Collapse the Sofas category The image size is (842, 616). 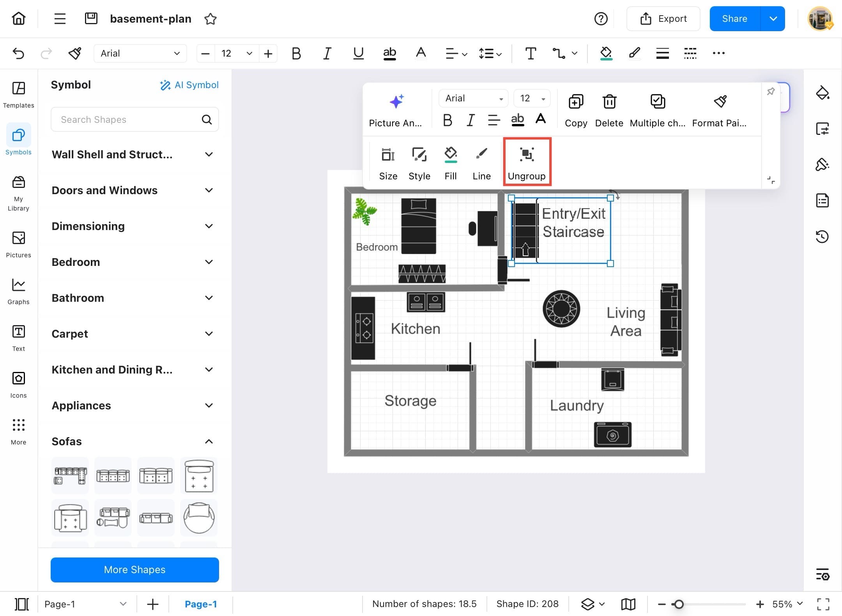tap(209, 441)
